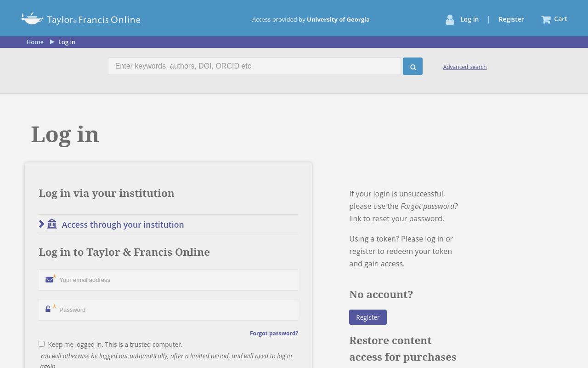Viewport: 588px width, 368px height.
Task: Click the user profile icon beside Log in
Action: click(450, 19)
